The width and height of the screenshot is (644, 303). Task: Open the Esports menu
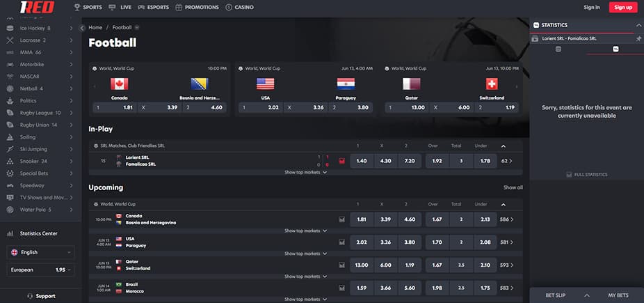(x=153, y=8)
